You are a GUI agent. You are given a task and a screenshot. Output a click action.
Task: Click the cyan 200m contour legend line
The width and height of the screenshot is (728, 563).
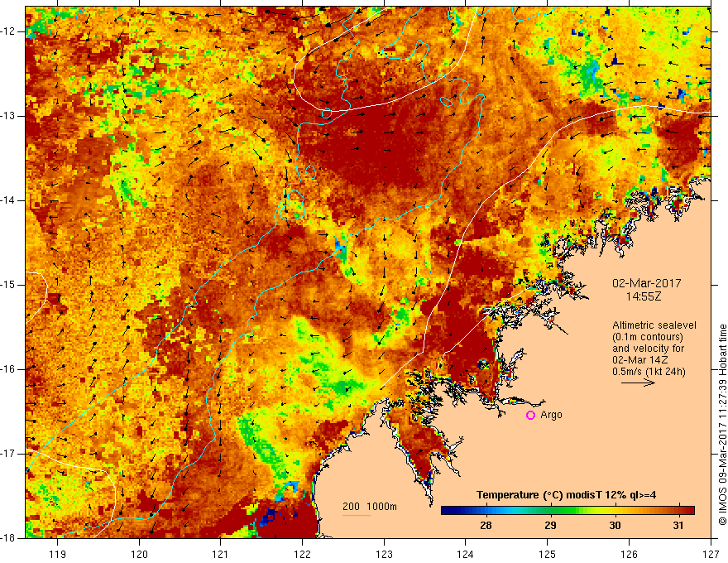(x=357, y=515)
